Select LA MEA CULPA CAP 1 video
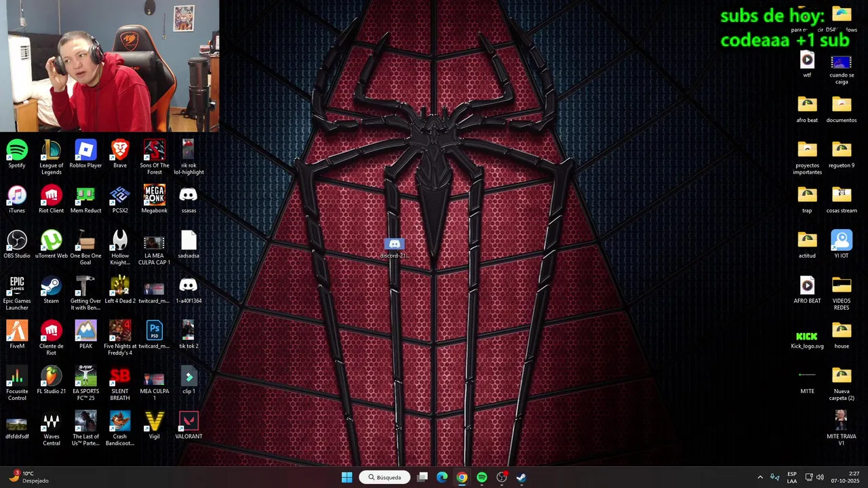 (155, 247)
